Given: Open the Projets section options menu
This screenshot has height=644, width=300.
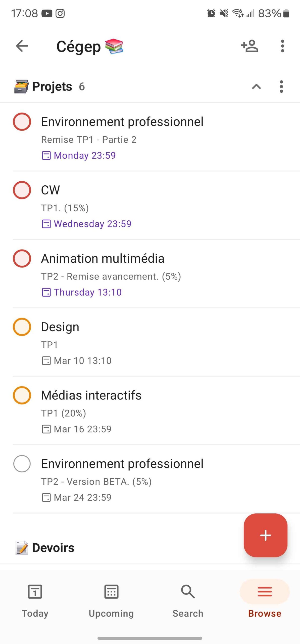Looking at the screenshot, I should 281,87.
